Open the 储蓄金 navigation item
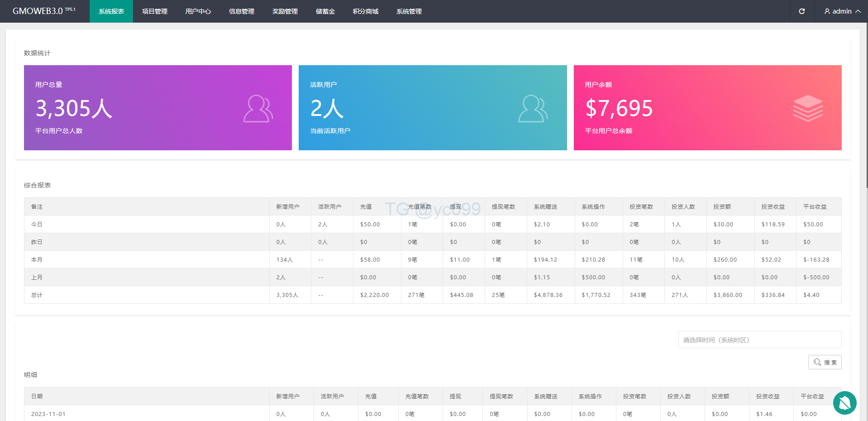This screenshot has width=868, height=421. click(x=325, y=11)
